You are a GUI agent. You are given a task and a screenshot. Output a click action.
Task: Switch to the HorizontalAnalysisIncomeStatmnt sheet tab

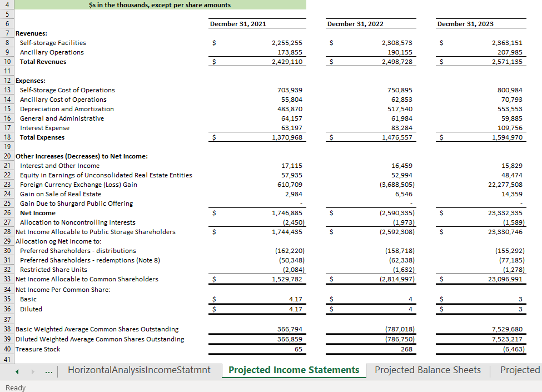138,370
